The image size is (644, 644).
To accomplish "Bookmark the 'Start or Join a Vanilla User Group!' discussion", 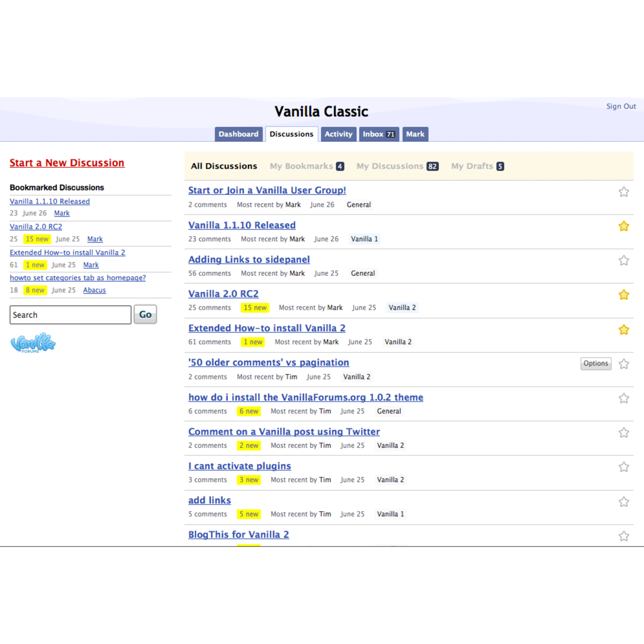I will click(624, 192).
